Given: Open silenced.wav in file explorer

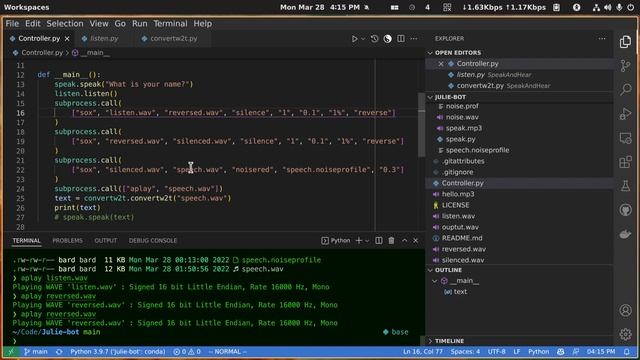Looking at the screenshot, I should [463, 260].
